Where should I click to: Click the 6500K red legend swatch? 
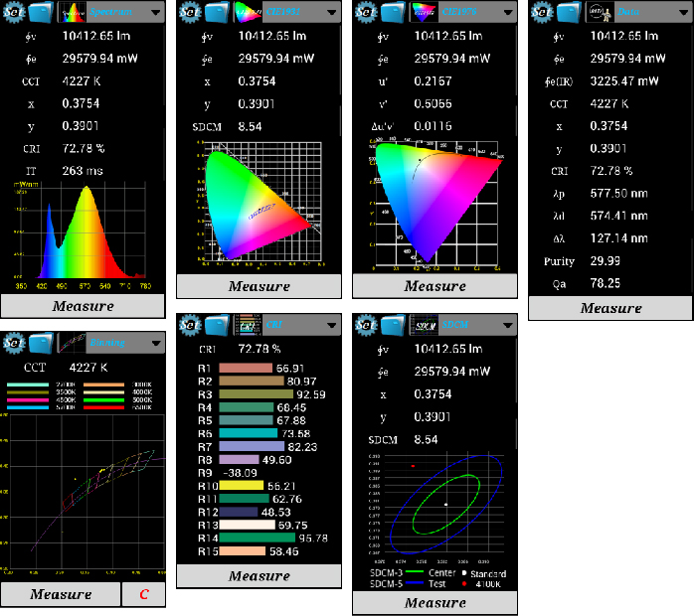click(103, 408)
